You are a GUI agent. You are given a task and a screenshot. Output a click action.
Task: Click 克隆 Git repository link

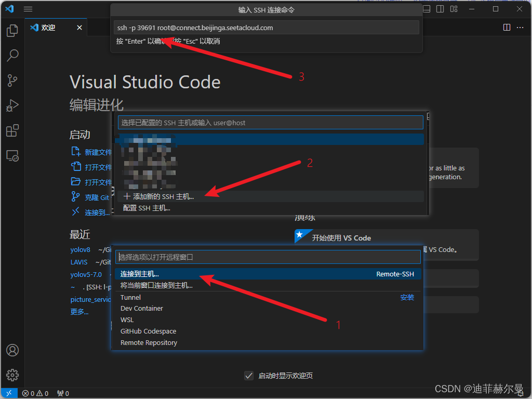[90, 197]
